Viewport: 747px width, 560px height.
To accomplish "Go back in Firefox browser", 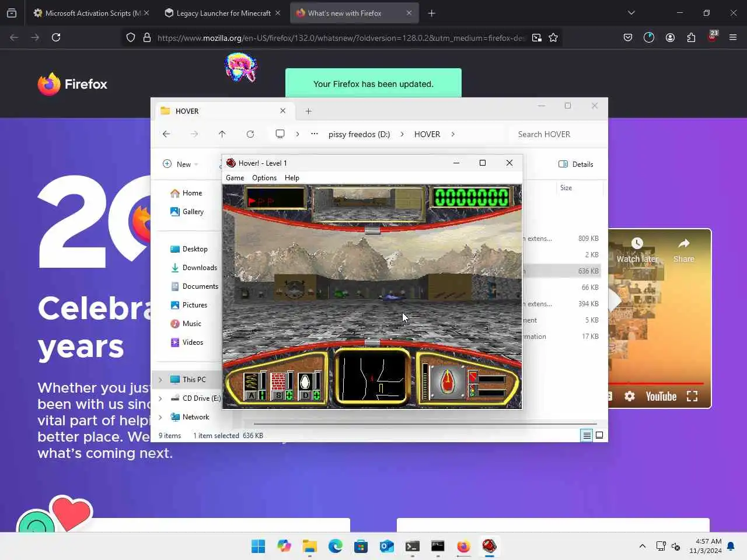I will click(14, 37).
